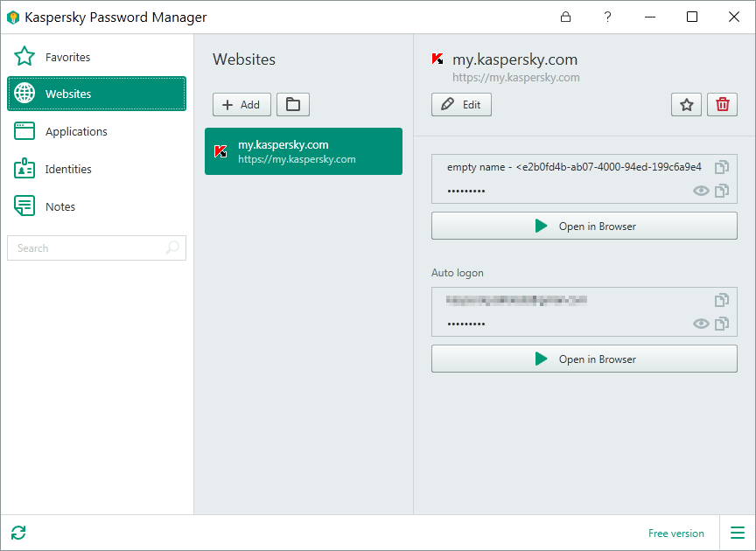The image size is (756, 551).
Task: Click the sync icon in the bottom bar
Action: click(18, 533)
